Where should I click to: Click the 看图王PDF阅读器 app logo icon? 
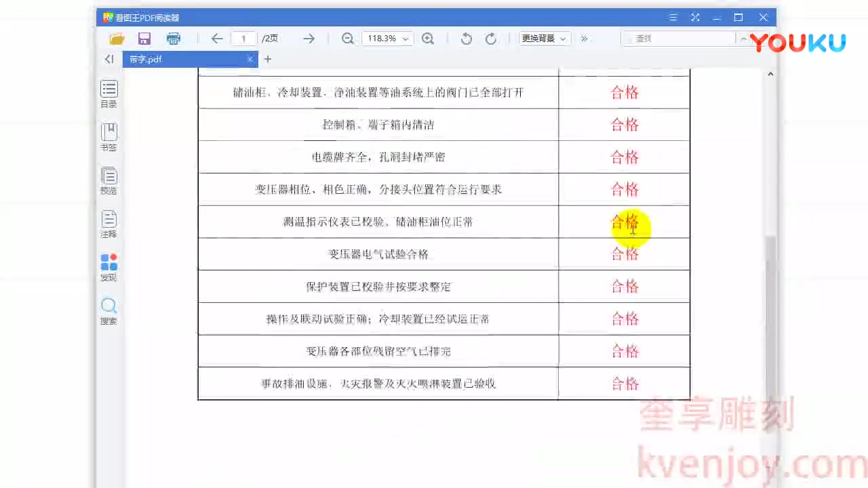(x=108, y=18)
